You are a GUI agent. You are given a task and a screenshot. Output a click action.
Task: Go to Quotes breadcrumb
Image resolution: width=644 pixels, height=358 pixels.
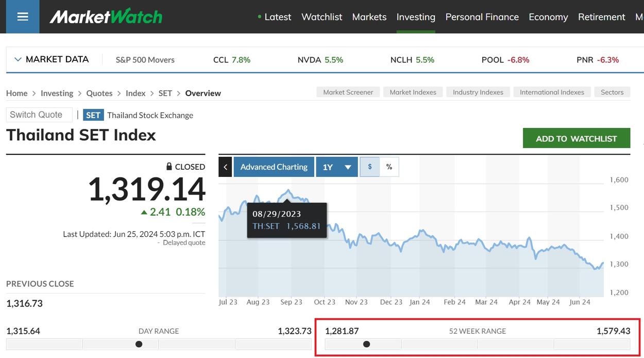tap(99, 93)
